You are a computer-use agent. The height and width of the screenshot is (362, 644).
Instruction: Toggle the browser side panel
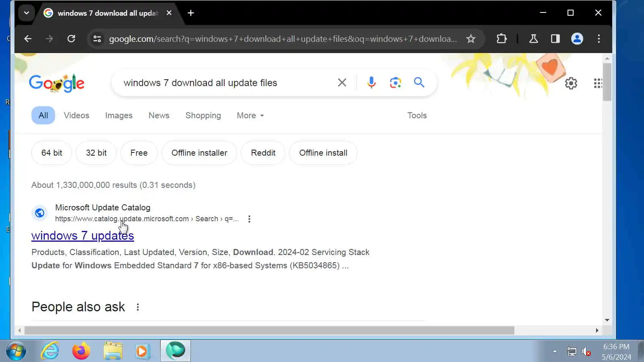click(x=555, y=39)
